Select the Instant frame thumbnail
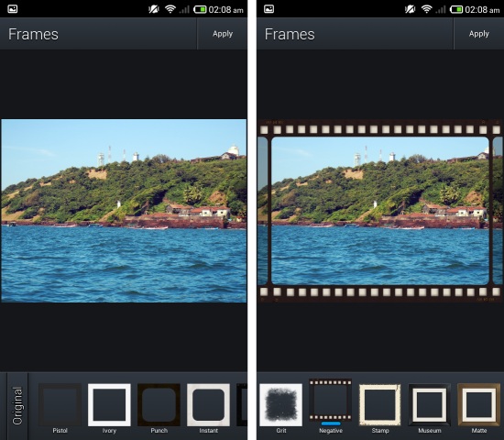The width and height of the screenshot is (504, 440). click(208, 404)
